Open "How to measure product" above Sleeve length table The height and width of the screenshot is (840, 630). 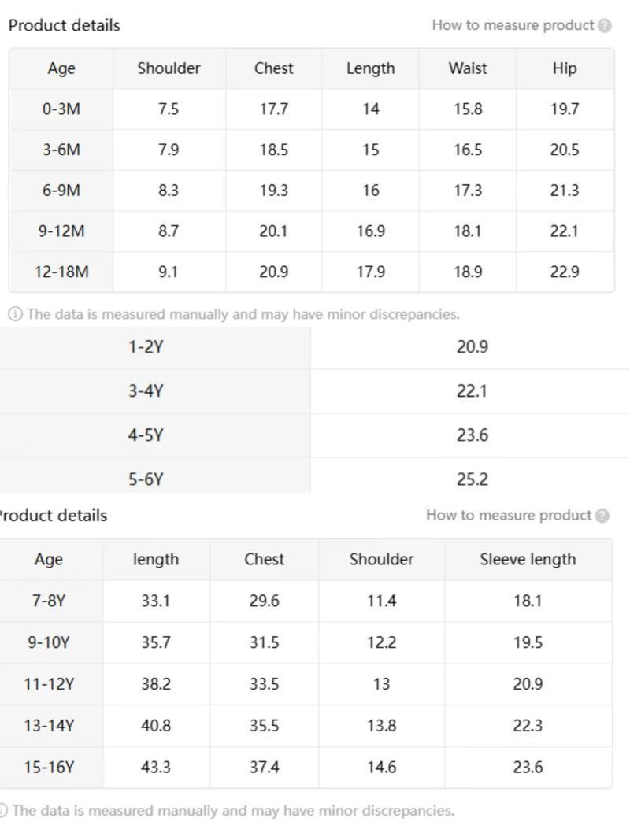click(509, 515)
